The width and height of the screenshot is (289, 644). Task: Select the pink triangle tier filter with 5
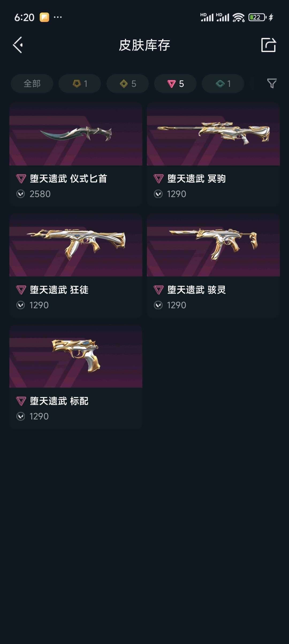click(175, 84)
